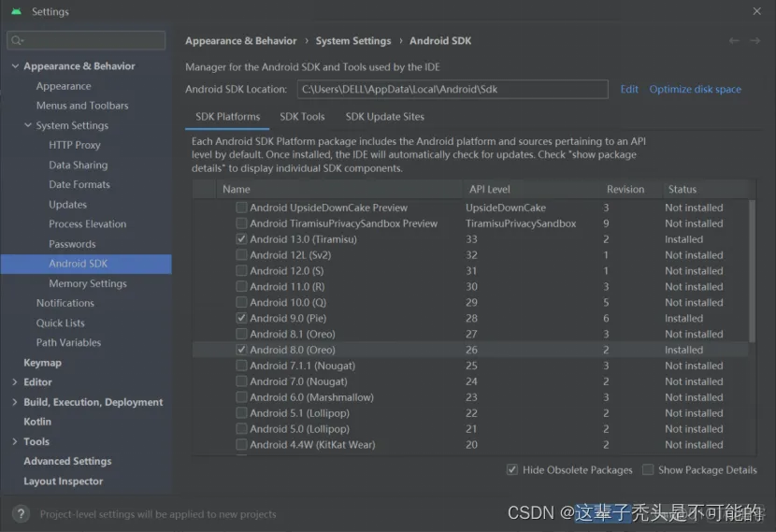Expand the Tools tree node
Image resolution: width=776 pixels, height=532 pixels.
point(14,441)
